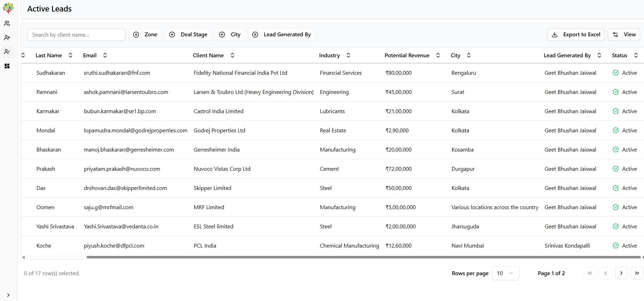Open the dashboard grid sidebar icon
Image resolution: width=644 pixels, height=301 pixels.
(x=7, y=66)
